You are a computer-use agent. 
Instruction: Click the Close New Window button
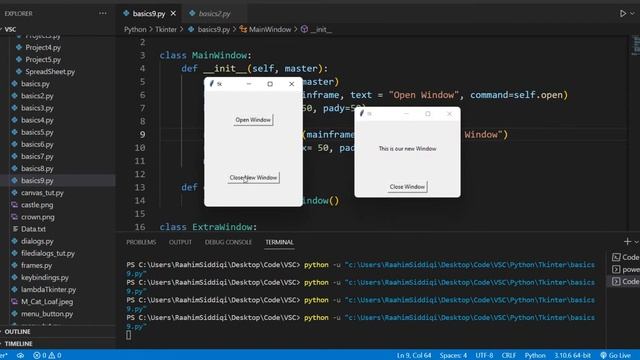253,178
